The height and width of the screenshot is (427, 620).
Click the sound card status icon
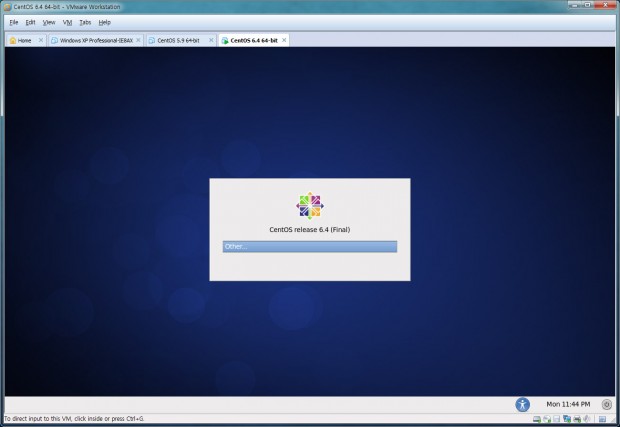pyautogui.click(x=587, y=419)
